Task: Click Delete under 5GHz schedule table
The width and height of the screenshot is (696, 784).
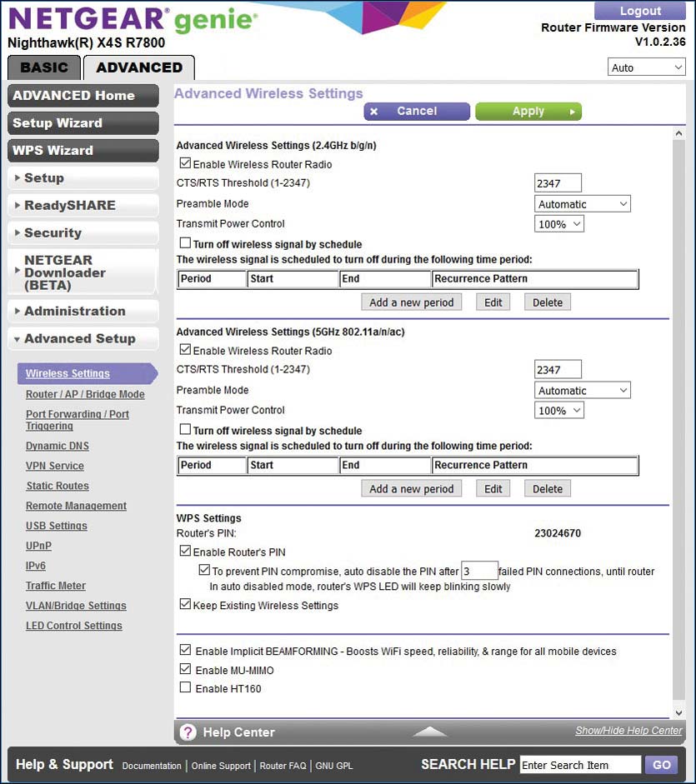Action: tap(548, 489)
